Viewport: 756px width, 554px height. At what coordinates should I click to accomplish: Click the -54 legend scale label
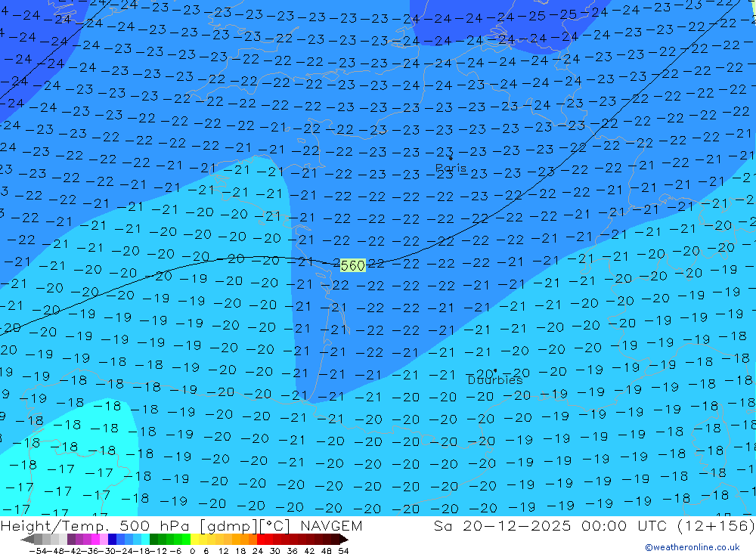click(38, 551)
